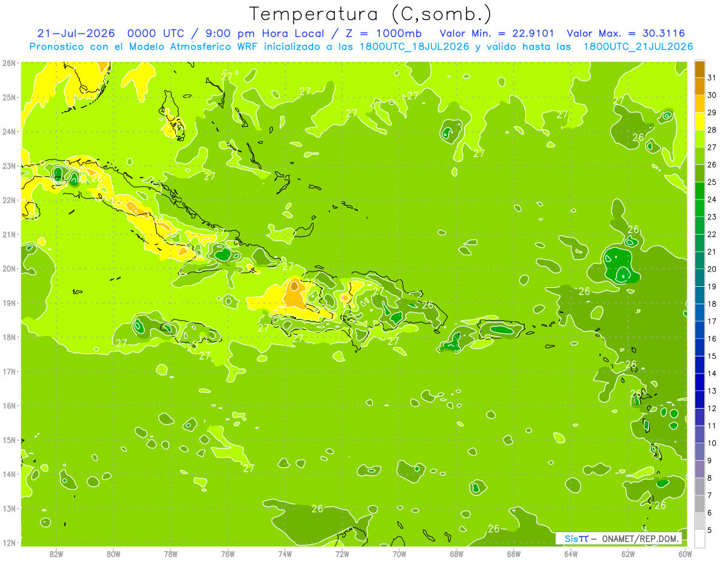The height and width of the screenshot is (562, 728).
Task: Click 'Valor Min. = 22.9101' value
Action: click(x=497, y=33)
